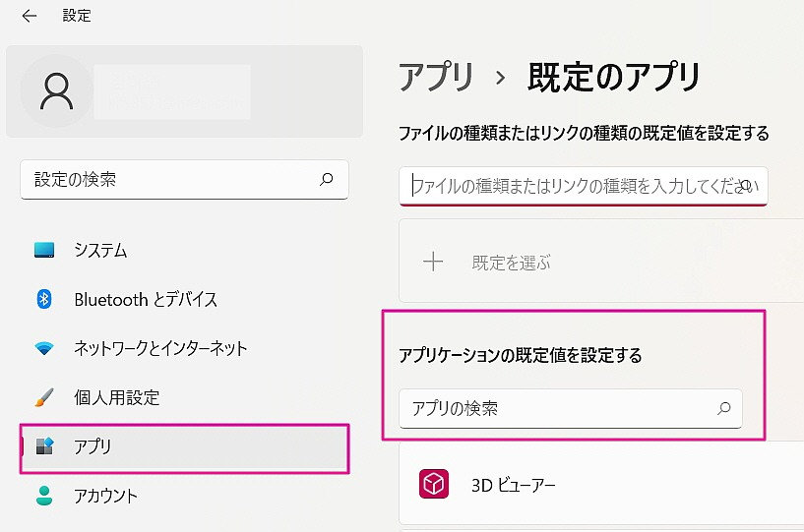This screenshot has width=804, height=532.
Task: Go to 個人用設定 section
Action: [116, 397]
